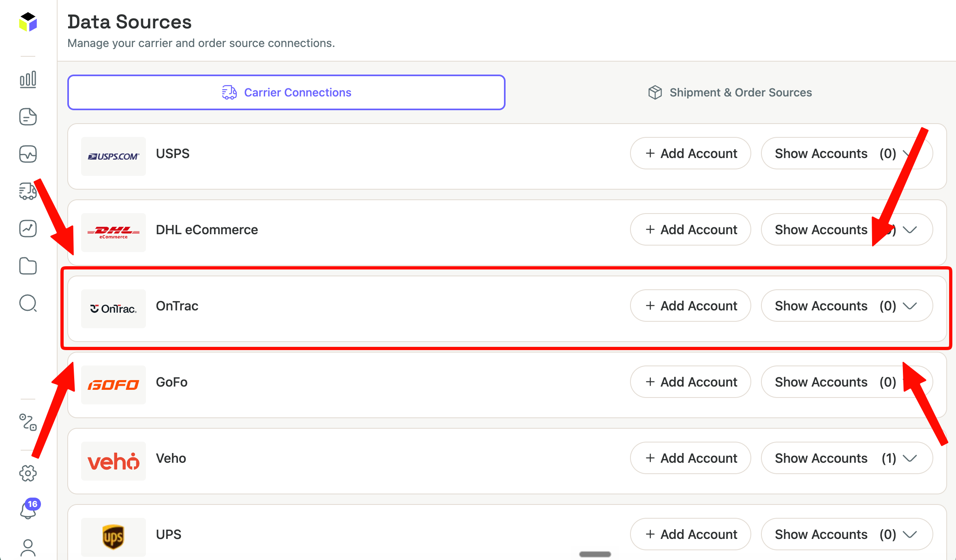
Task: Open the search magnifier sidebar icon
Action: [x=28, y=303]
